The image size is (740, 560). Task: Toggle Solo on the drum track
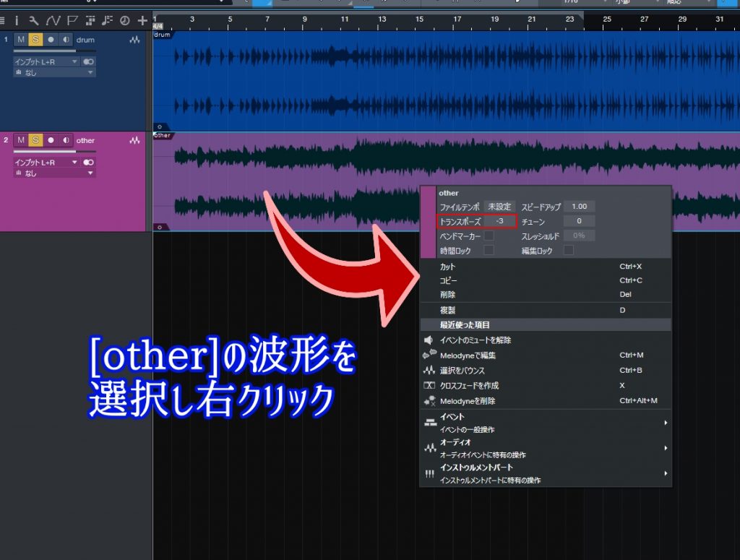(x=35, y=40)
